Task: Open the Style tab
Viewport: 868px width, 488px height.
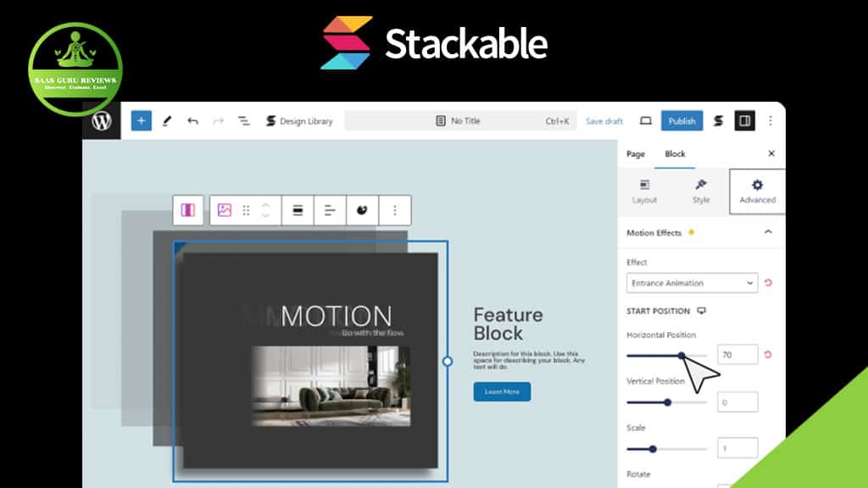Action: point(701,192)
